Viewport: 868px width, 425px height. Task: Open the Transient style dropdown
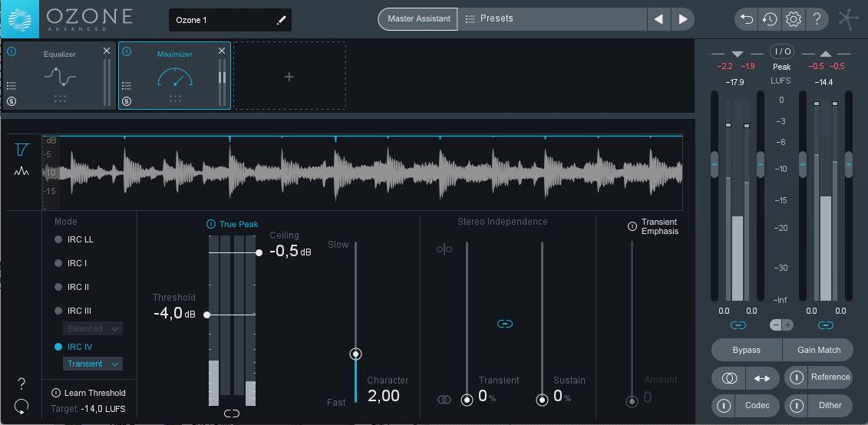92,364
